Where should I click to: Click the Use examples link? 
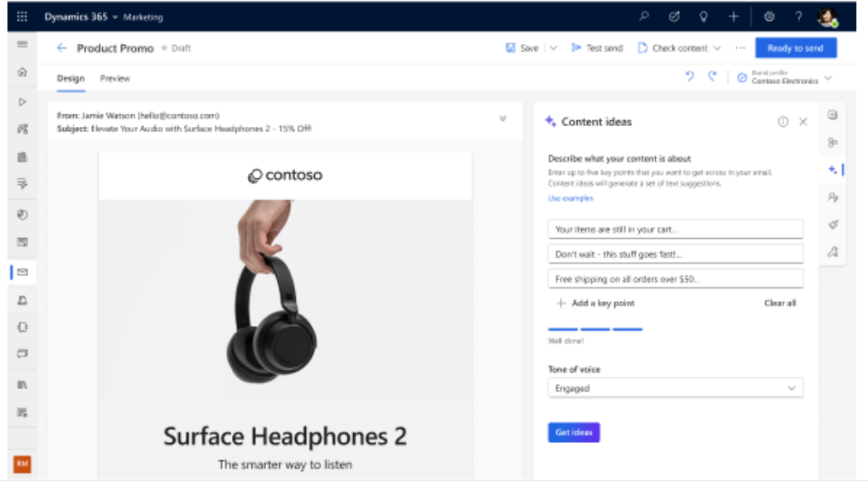click(x=570, y=198)
